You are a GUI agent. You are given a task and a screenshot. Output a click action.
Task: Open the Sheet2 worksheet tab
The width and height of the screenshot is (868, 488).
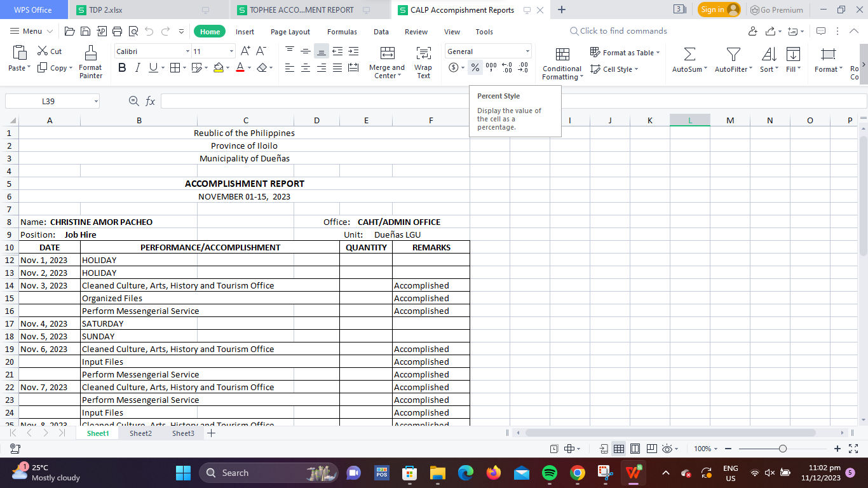139,433
